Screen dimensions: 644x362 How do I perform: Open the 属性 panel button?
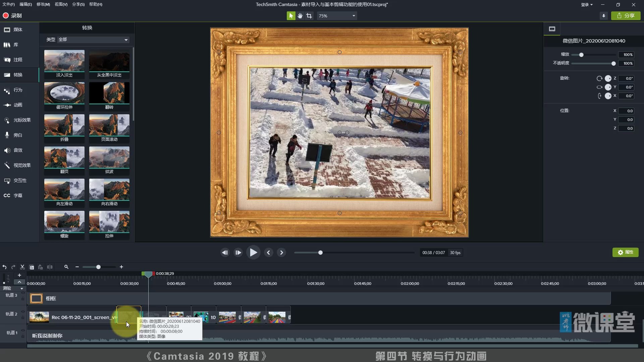625,252
